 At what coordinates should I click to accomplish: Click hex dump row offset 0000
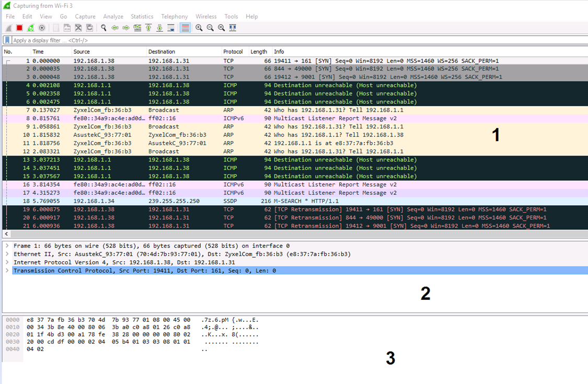click(x=13, y=320)
